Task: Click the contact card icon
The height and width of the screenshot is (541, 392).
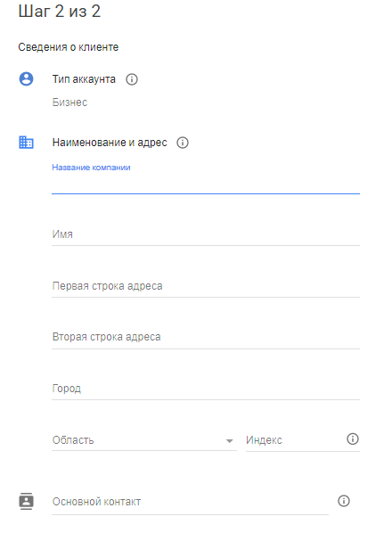Action: [x=26, y=501]
